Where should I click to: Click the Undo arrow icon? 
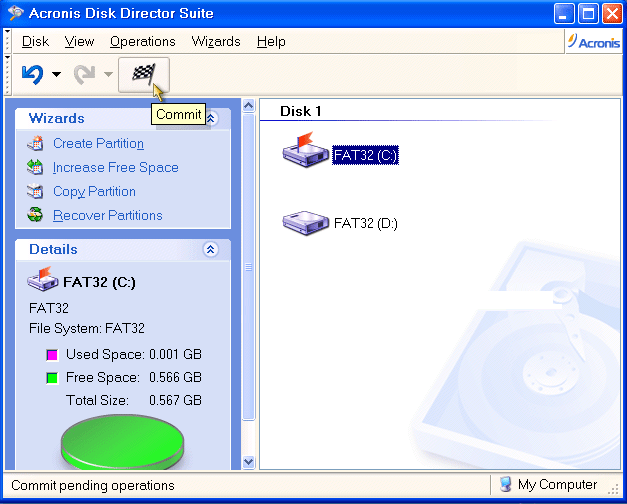[x=32, y=74]
